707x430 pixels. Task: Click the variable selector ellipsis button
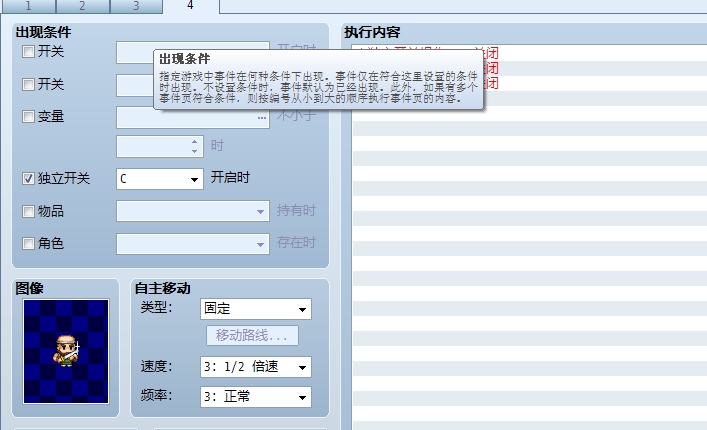click(x=262, y=118)
